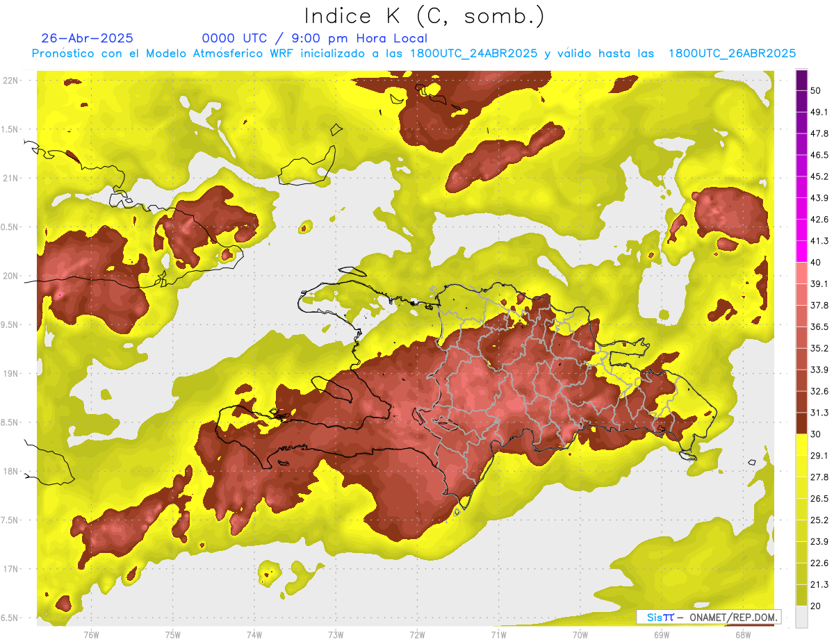Click longitude axis label "70W"
The height and width of the screenshot is (644, 834).
(x=580, y=635)
